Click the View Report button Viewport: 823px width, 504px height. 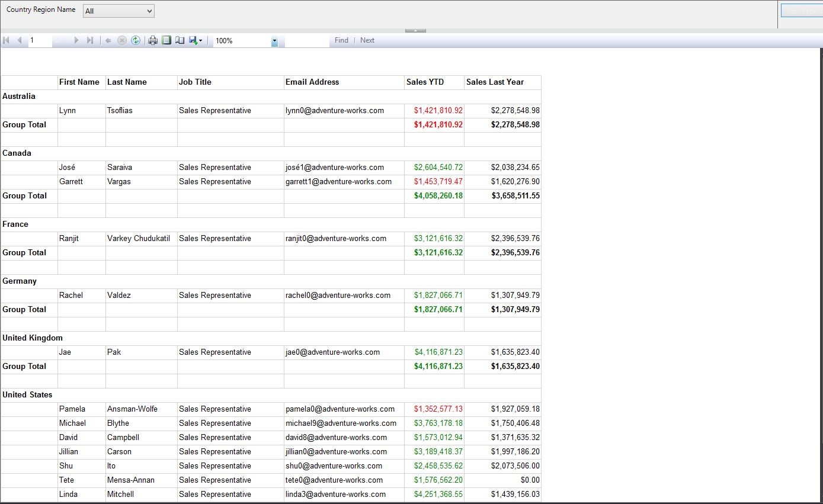[x=802, y=11]
